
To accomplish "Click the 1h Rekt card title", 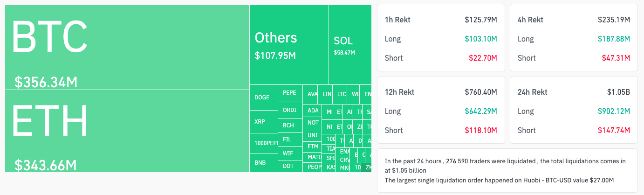I will pos(397,20).
